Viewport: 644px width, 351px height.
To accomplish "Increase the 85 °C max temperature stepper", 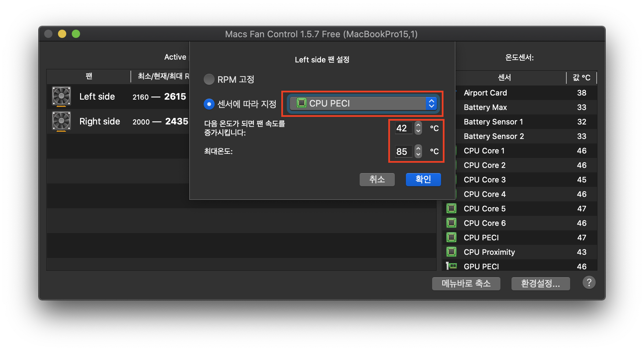I will [x=418, y=148].
